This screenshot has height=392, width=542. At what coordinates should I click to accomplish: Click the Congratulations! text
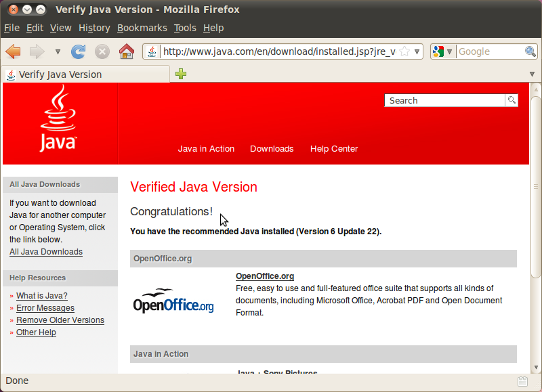[x=171, y=211]
